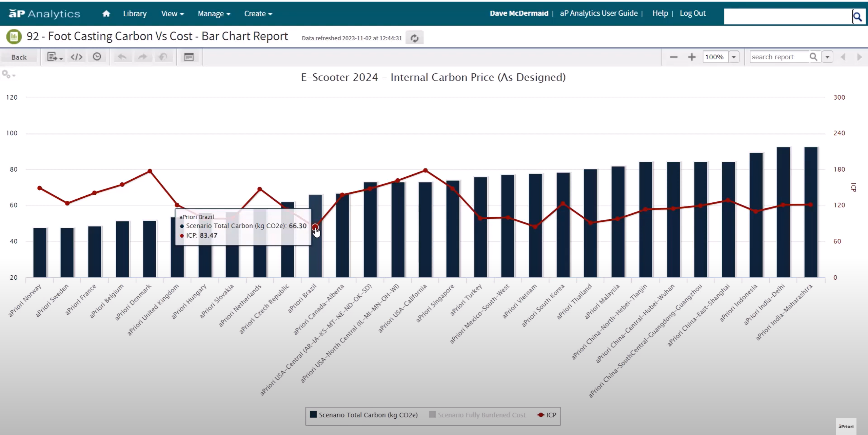Click the refresh data icon
The height and width of the screenshot is (435, 868).
[414, 38]
